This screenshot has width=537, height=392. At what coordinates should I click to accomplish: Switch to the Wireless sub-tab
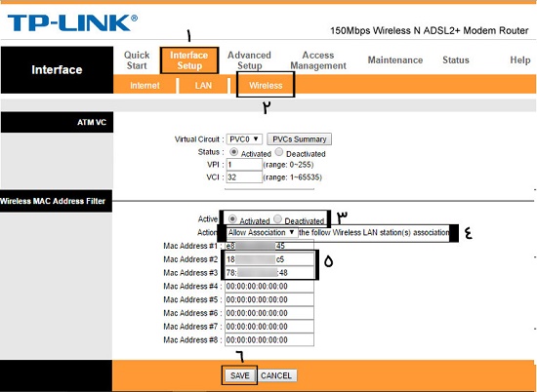point(266,86)
